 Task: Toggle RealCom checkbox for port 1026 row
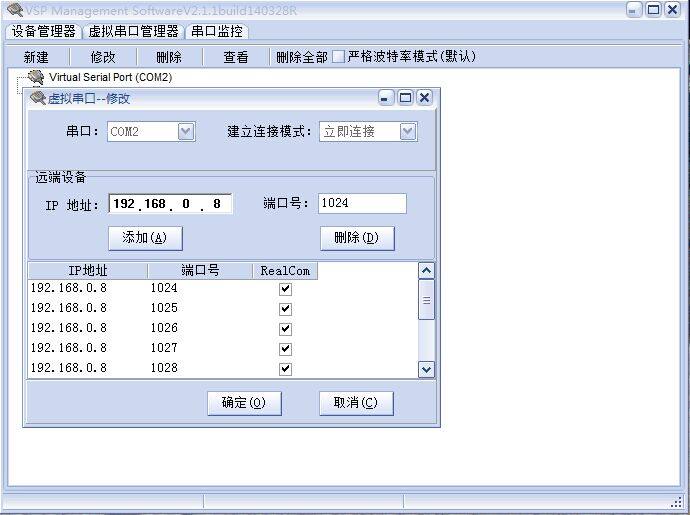pyautogui.click(x=285, y=329)
